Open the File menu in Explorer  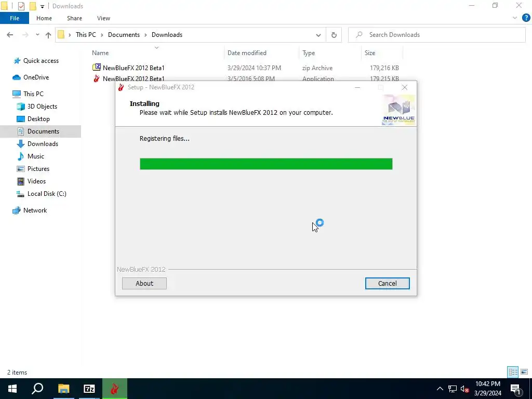pos(15,18)
